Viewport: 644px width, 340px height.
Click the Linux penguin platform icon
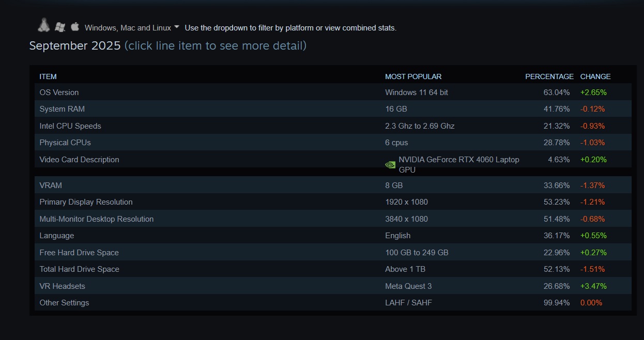click(44, 25)
